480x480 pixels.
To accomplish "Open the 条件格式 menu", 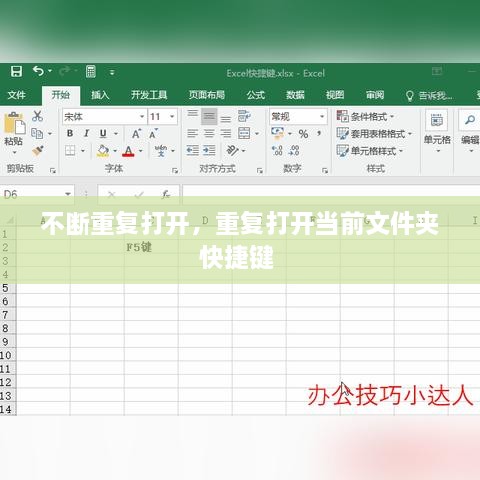I will (x=365, y=116).
